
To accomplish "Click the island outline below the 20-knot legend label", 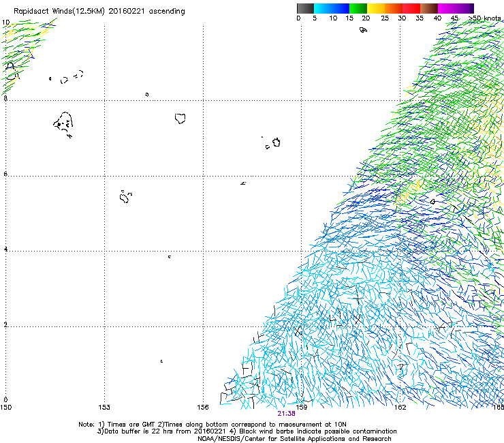I will (363, 30).
